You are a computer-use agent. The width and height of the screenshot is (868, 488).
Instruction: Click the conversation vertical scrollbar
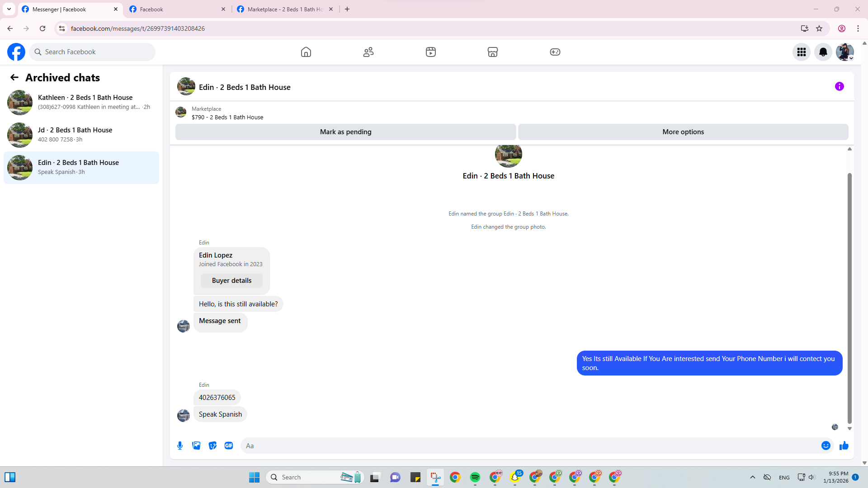pos(849,298)
